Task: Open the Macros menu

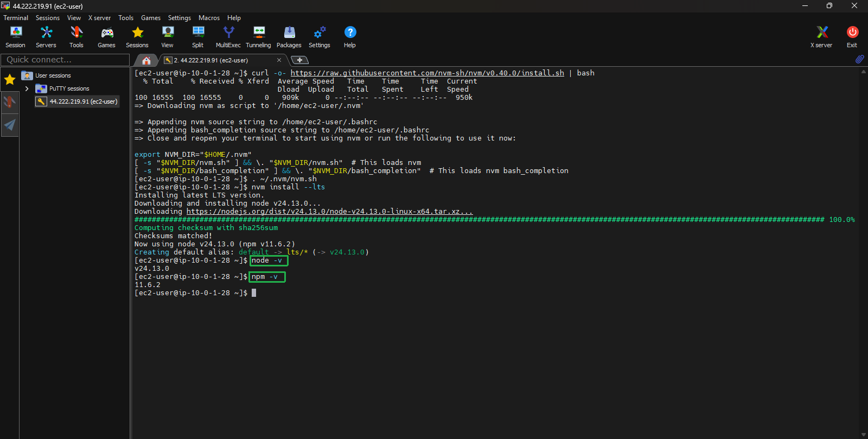Action: tap(209, 18)
